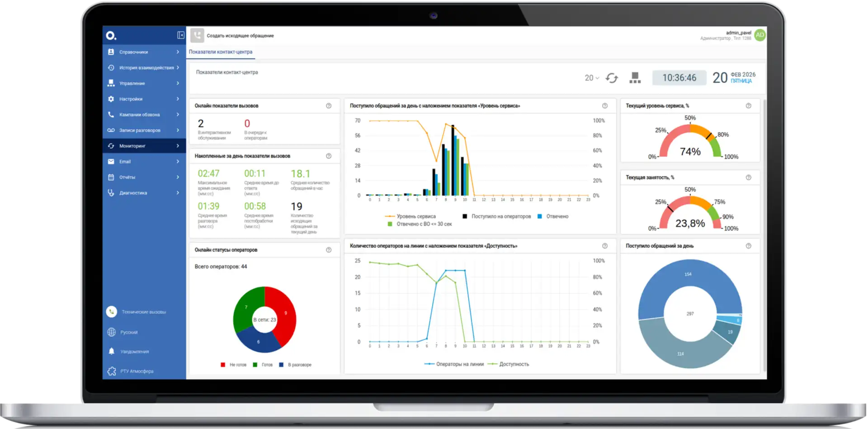Switch language via the Русский item
The height and width of the screenshot is (429, 868).
pyautogui.click(x=129, y=332)
